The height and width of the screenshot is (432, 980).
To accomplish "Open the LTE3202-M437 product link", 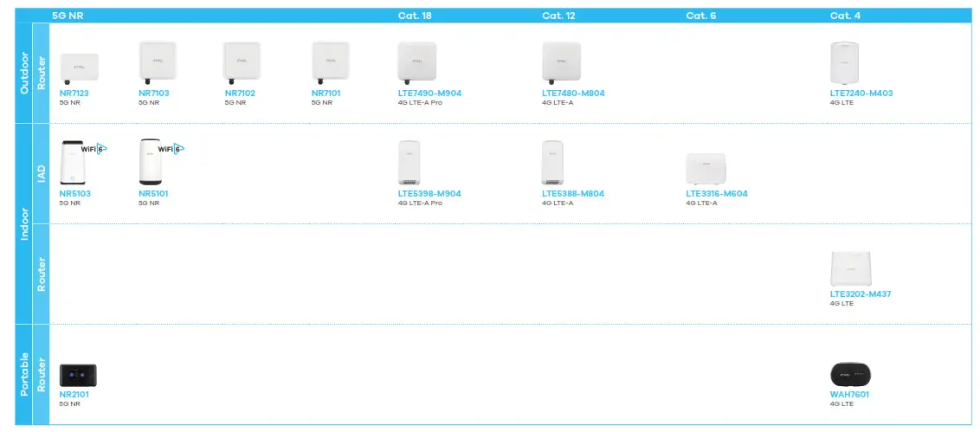I will click(x=861, y=293).
